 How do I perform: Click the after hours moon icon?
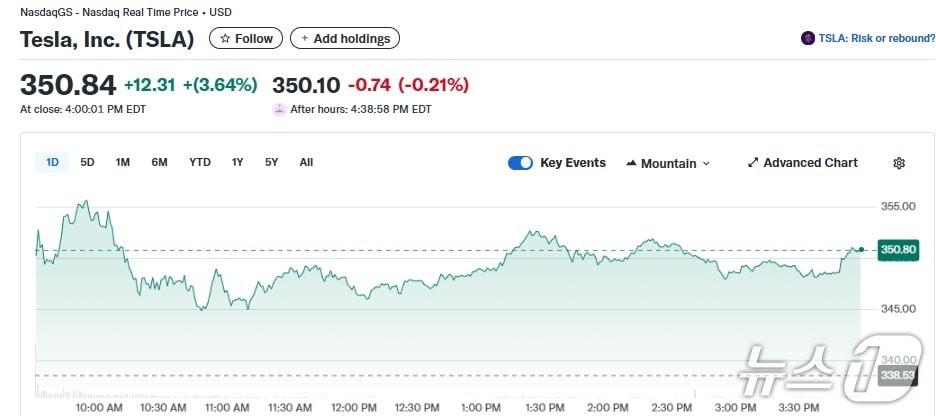point(279,109)
